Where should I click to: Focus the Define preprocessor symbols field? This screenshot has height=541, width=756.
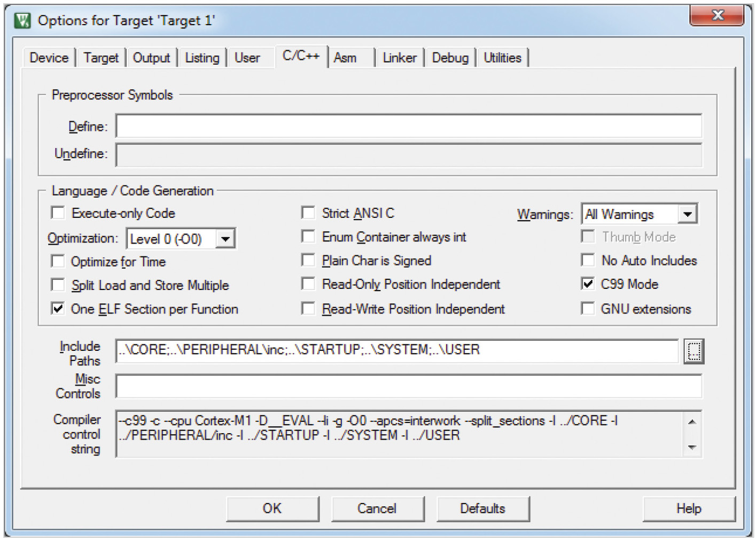408,127
